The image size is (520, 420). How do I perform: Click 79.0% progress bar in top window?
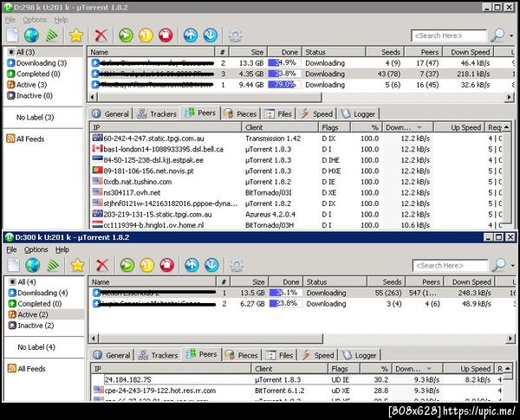[x=284, y=85]
